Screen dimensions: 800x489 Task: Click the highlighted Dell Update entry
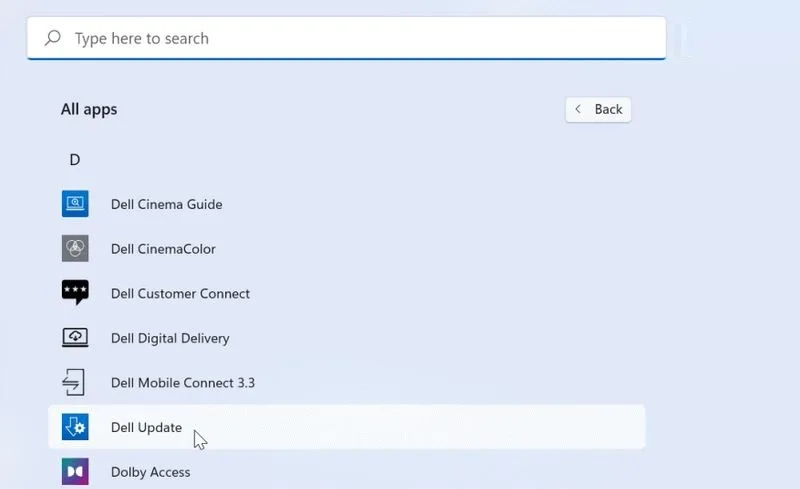coord(347,427)
